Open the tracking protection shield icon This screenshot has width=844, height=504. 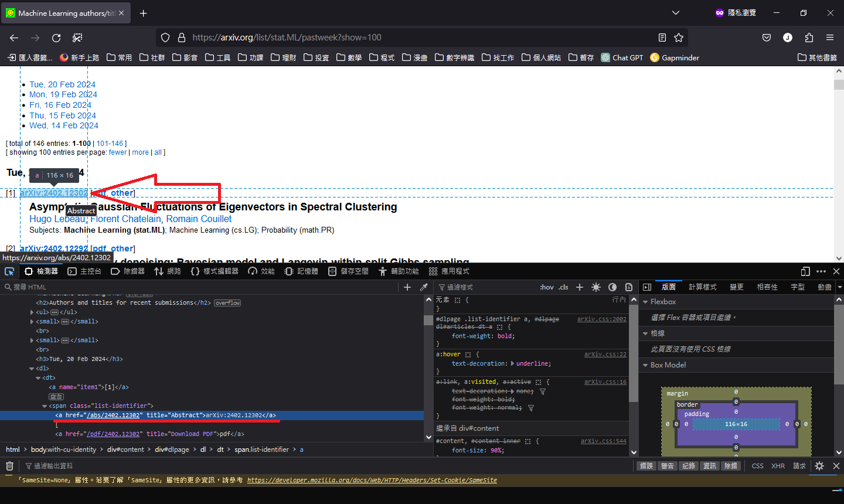165,38
